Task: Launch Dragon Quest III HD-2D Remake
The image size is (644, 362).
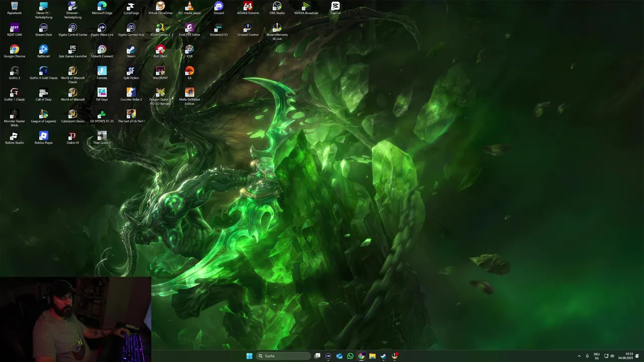Action: 160,97
